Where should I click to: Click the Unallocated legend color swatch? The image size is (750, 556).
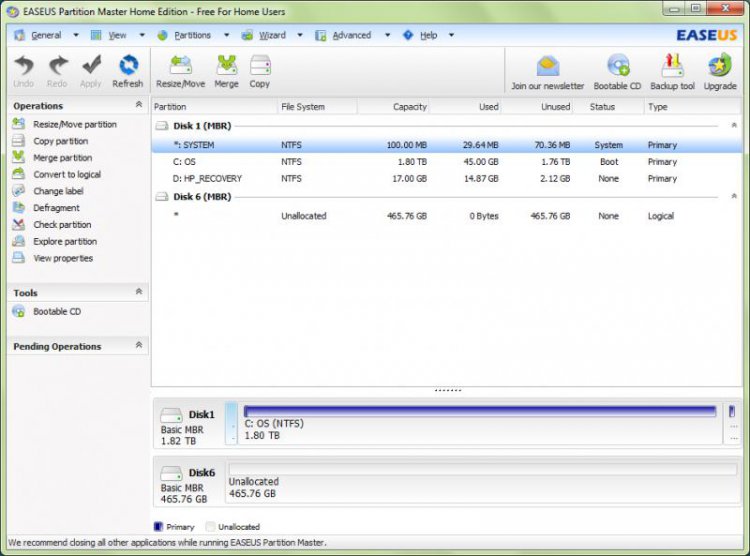click(x=210, y=526)
